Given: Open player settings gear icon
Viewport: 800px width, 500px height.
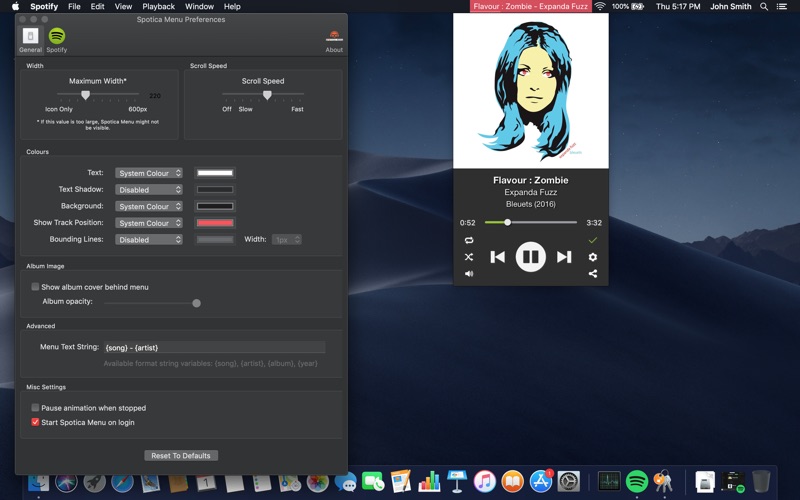Looking at the screenshot, I should pos(592,257).
